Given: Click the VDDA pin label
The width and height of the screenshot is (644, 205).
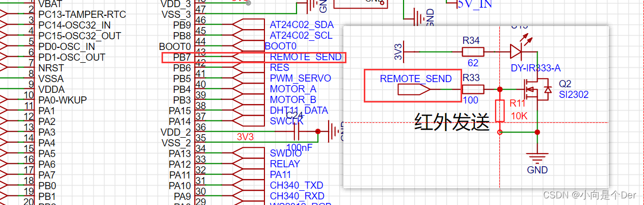Looking at the screenshot, I should [x=51, y=89].
